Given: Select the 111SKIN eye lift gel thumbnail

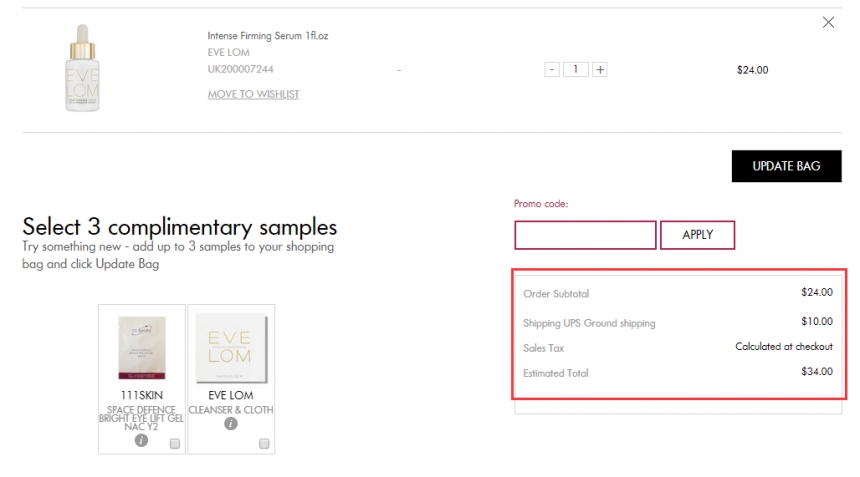Looking at the screenshot, I should coord(142,348).
